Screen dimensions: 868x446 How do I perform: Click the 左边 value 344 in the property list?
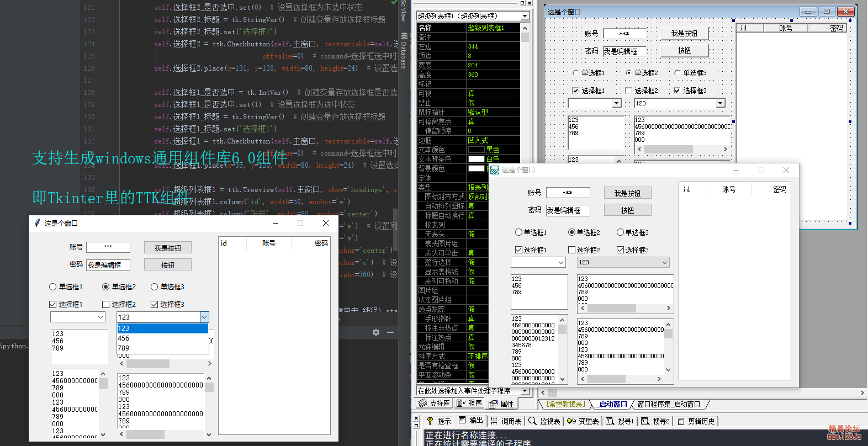[493, 46]
